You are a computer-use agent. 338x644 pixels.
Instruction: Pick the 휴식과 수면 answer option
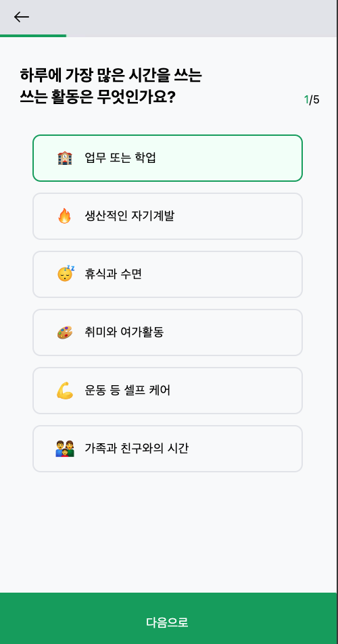point(168,274)
